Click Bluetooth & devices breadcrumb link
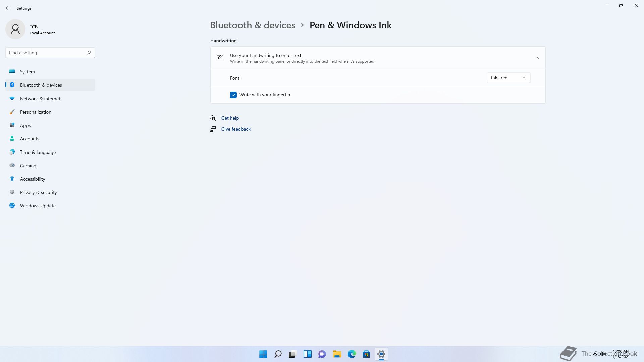The width and height of the screenshot is (644, 362). click(x=253, y=25)
